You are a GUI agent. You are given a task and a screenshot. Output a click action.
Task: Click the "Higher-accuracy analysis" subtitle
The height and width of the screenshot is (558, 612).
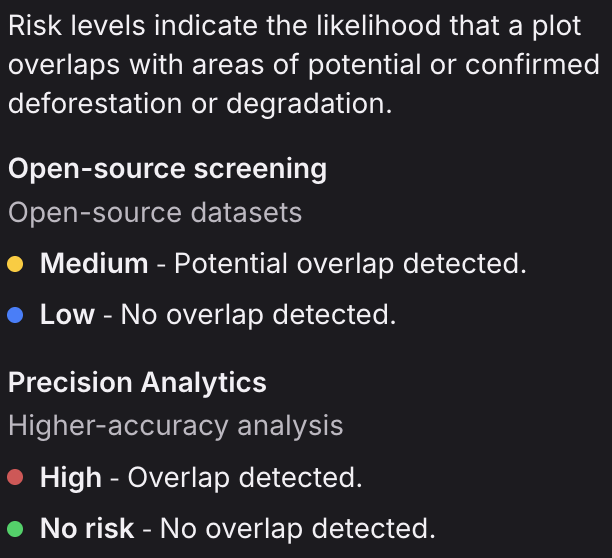click(176, 425)
